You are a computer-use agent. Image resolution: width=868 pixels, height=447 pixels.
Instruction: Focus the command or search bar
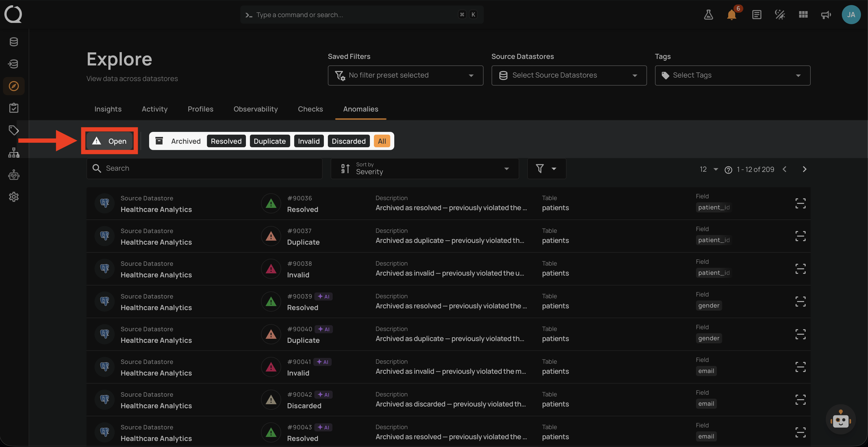coord(362,15)
